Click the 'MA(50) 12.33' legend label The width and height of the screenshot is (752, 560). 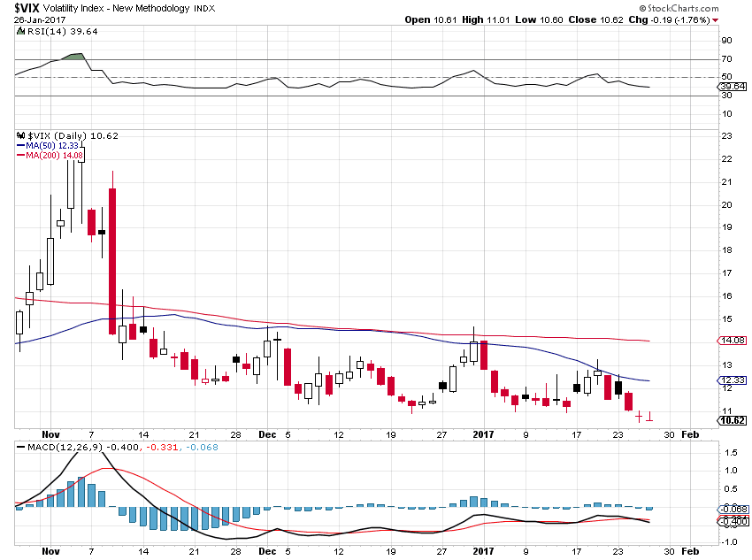[x=52, y=146]
